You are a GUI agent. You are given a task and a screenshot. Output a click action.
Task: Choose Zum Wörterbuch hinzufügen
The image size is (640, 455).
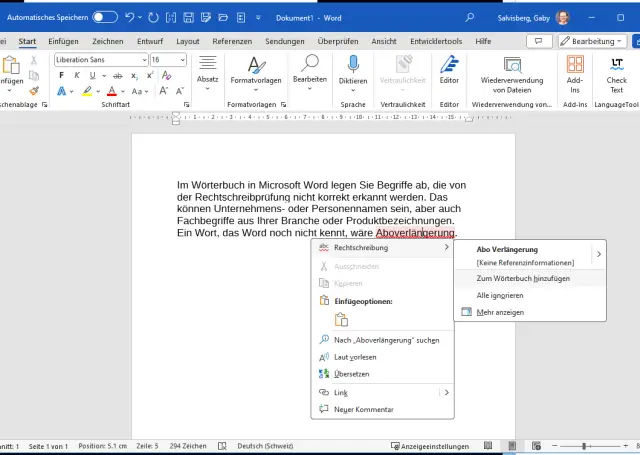coord(523,278)
